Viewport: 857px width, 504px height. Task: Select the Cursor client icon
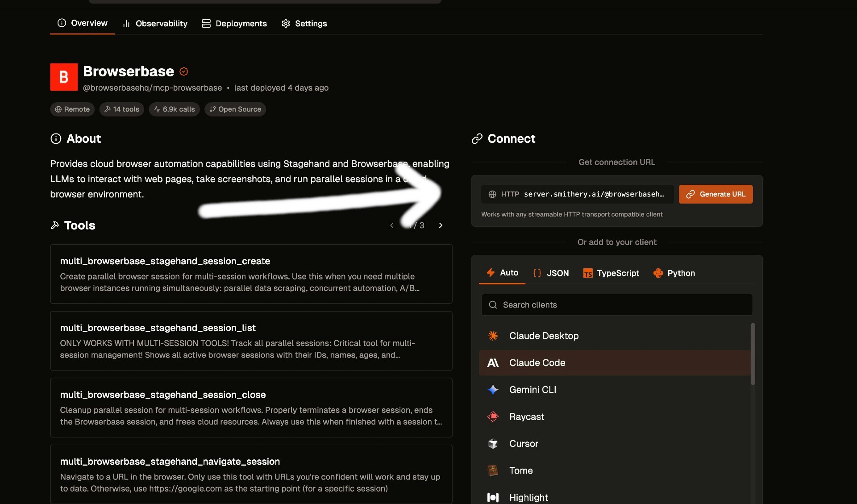coord(493,444)
